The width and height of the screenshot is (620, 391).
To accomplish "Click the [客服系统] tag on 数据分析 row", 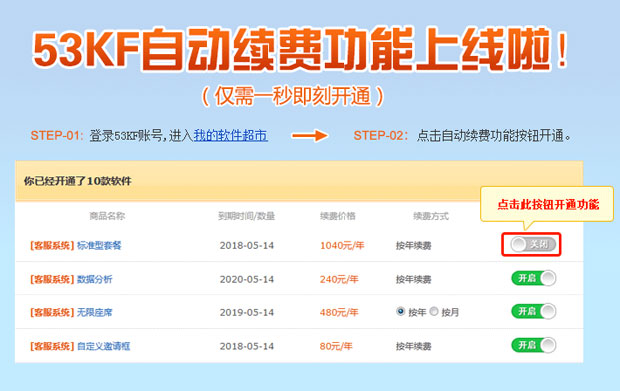I will pyautogui.click(x=52, y=280).
